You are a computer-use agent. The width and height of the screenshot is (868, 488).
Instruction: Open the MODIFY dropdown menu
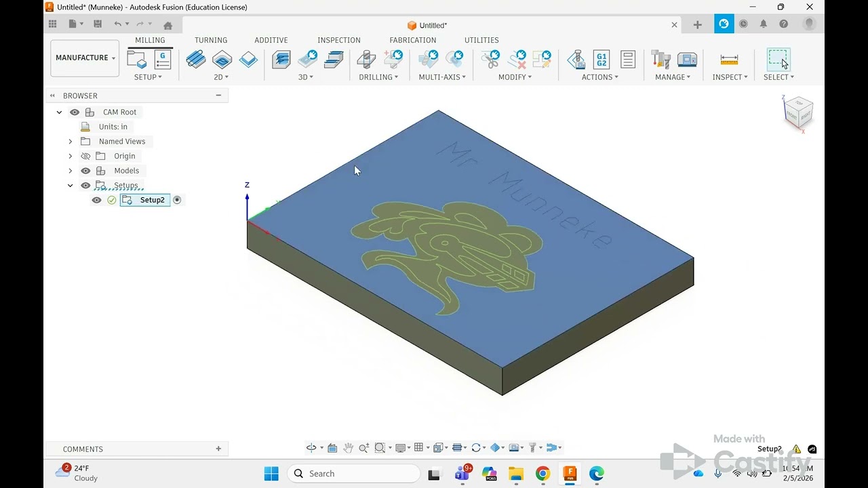click(515, 77)
